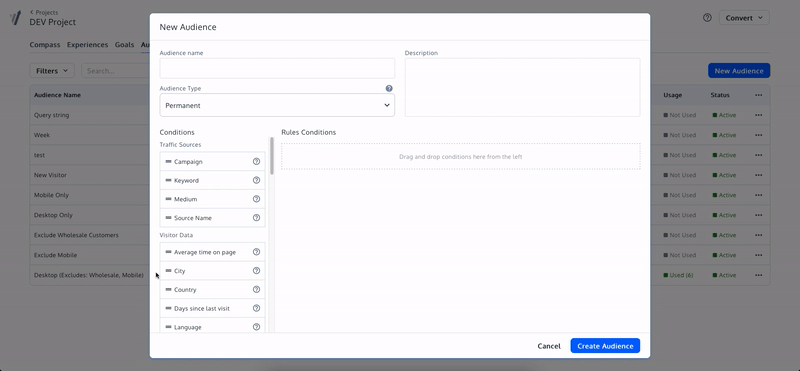Image resolution: width=800 pixels, height=371 pixels.
Task: Open row options for Mobile Only audience
Action: (759, 195)
